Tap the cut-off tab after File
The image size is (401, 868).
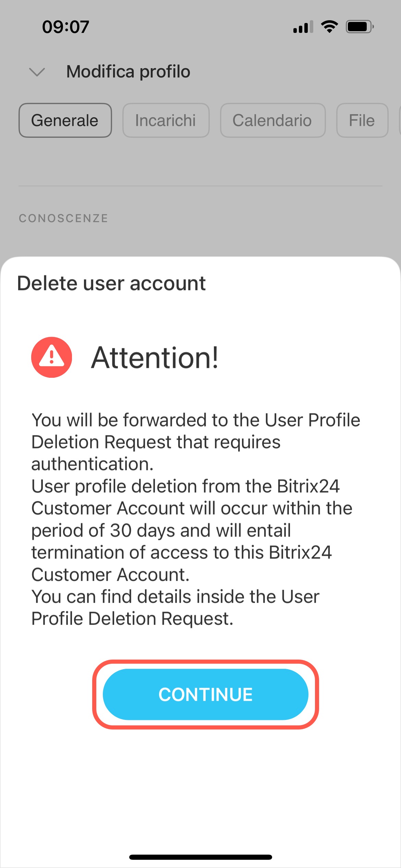pos(399,121)
